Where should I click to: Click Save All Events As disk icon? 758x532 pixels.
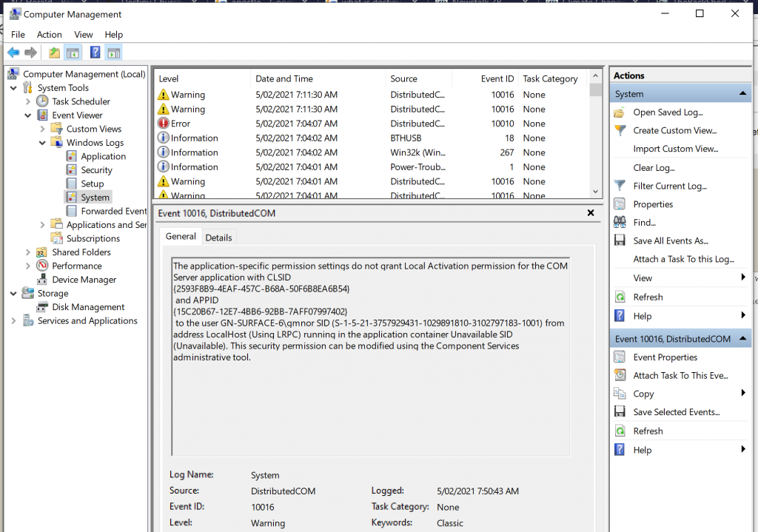point(620,240)
